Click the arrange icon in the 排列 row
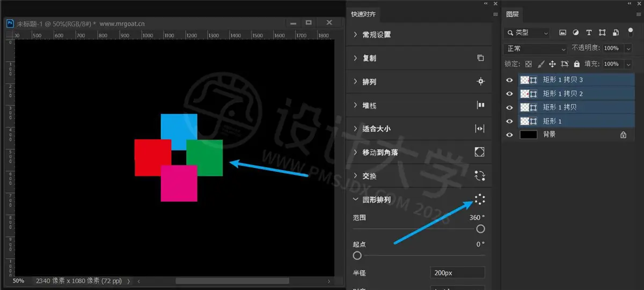This screenshot has height=290, width=644. coord(480,81)
